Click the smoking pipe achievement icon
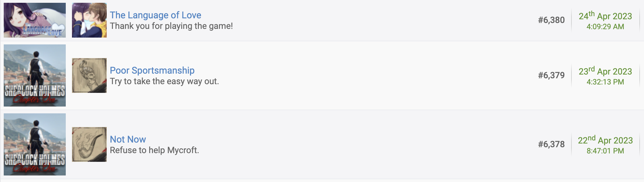644x182 pixels. point(89,144)
